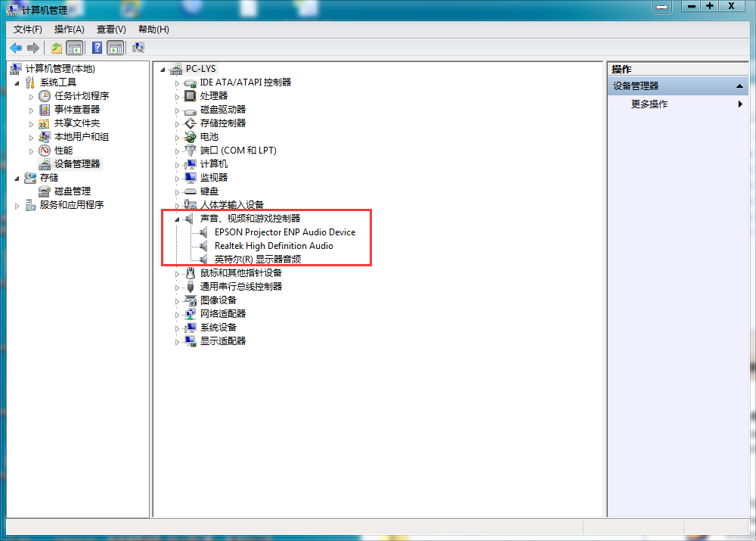
Task: Toggle the show/hide action pane icon
Action: point(116,48)
